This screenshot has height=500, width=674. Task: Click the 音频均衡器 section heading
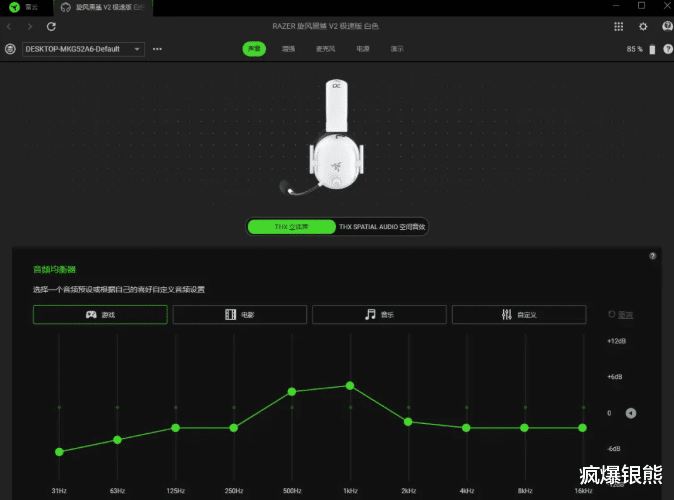[54, 270]
